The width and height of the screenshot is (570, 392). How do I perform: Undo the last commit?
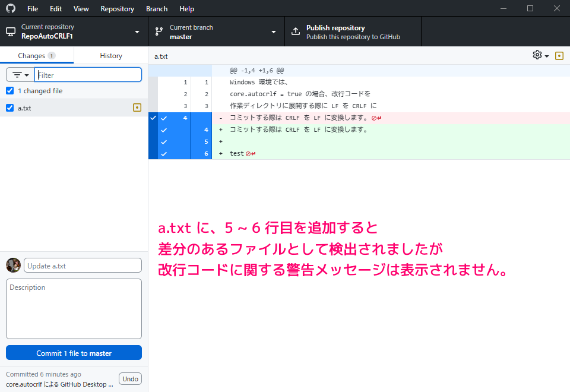coord(130,379)
